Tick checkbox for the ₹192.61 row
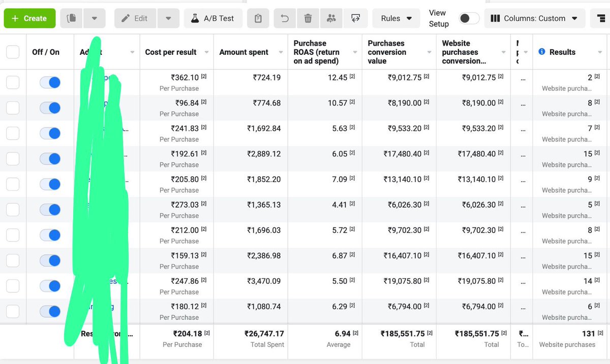The width and height of the screenshot is (610, 364). pos(13,158)
